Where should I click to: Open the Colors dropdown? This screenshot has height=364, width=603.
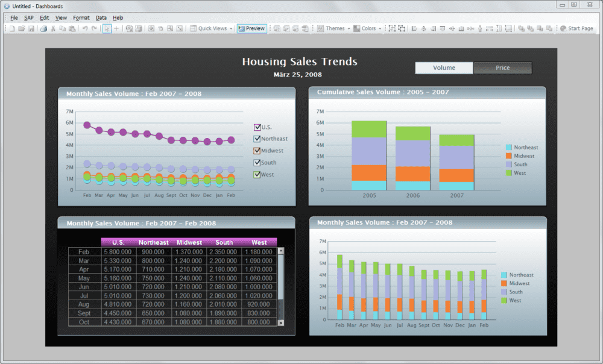[x=367, y=28]
